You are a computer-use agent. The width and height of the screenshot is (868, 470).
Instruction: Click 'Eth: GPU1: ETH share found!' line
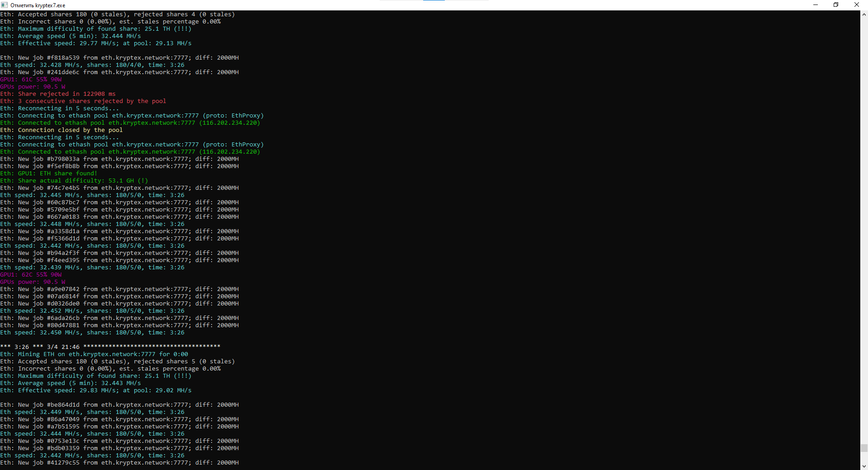coord(49,174)
